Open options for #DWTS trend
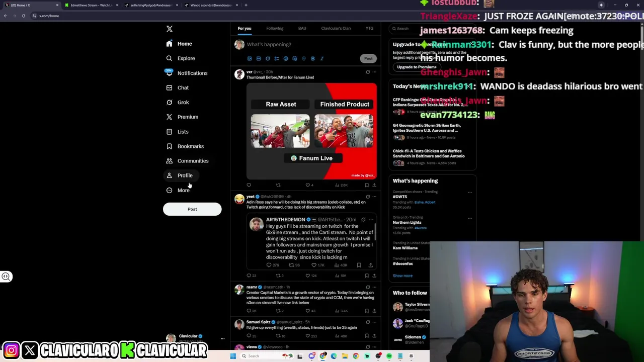The height and width of the screenshot is (362, 644). (x=470, y=192)
